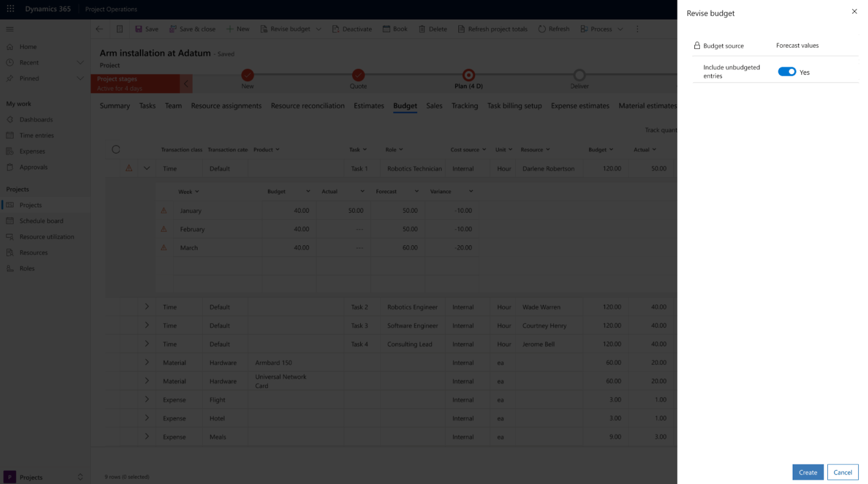Open Dashboards in the sidebar
868x484 pixels.
click(36, 120)
